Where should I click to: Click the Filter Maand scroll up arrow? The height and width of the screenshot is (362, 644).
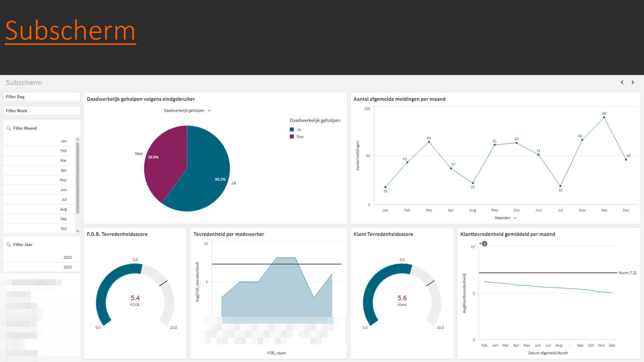click(78, 139)
